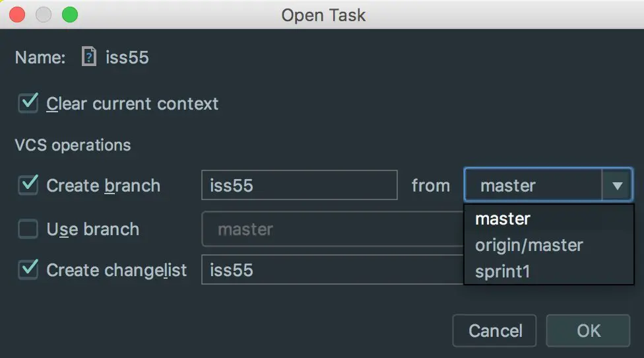Uncheck the Create changelist checkbox
The width and height of the screenshot is (644, 358).
tap(28, 269)
